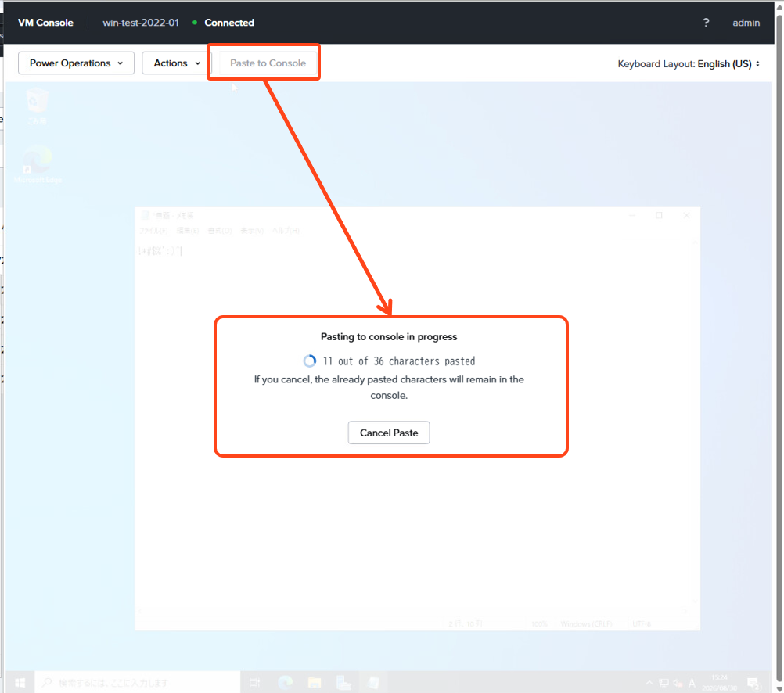Open the notification center icon
The image size is (784, 693).
tap(753, 683)
